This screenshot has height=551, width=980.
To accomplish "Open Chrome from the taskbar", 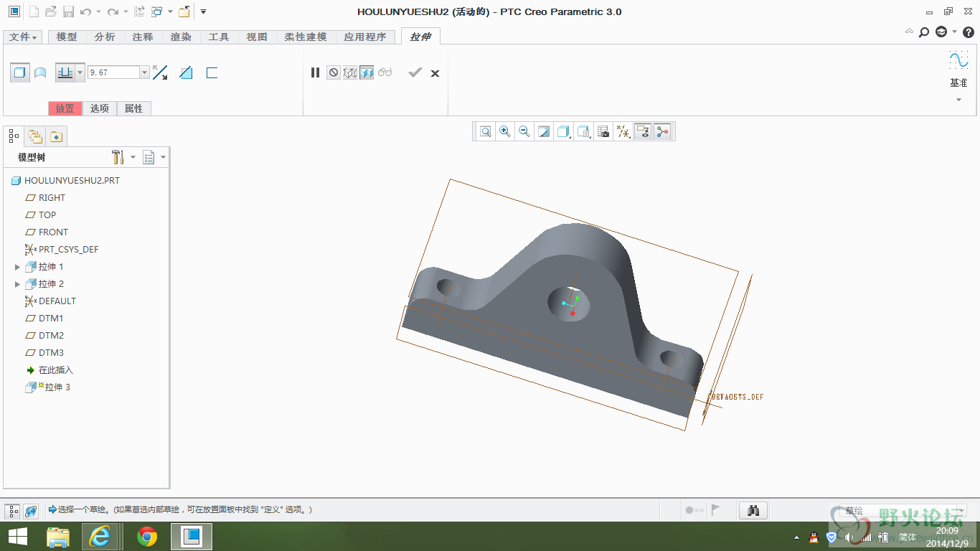I will tap(147, 537).
